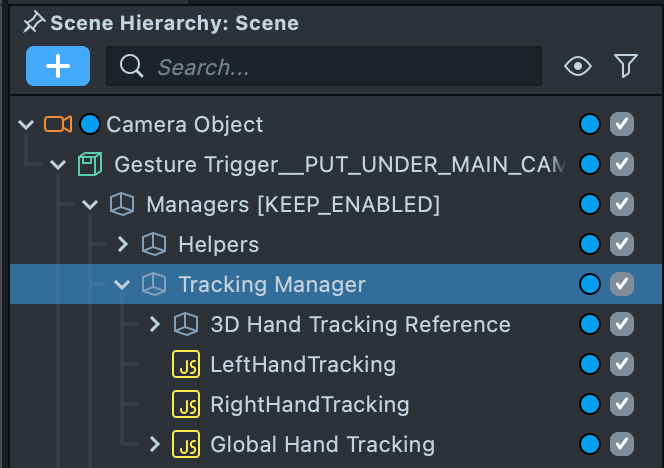Click the JS script icon of LeftHandTracking
The height and width of the screenshot is (468, 664).
185,365
